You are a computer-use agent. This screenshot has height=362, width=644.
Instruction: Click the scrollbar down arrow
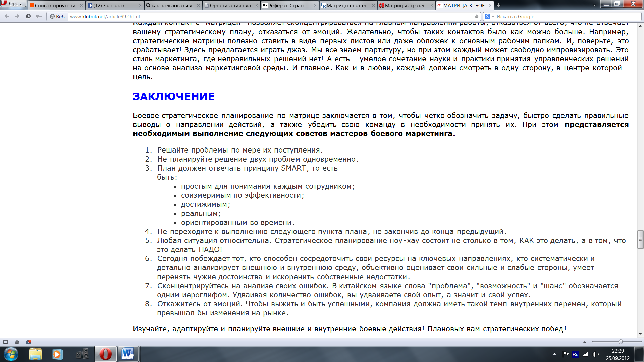(x=640, y=334)
